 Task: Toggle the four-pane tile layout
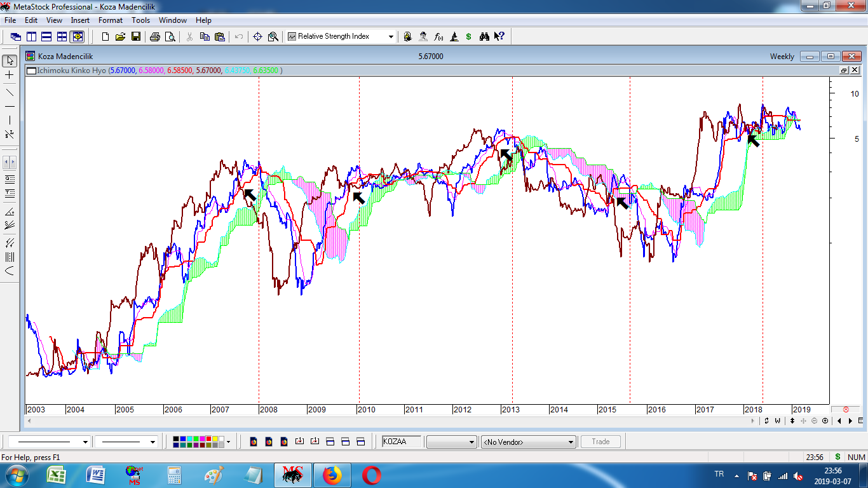click(x=62, y=37)
